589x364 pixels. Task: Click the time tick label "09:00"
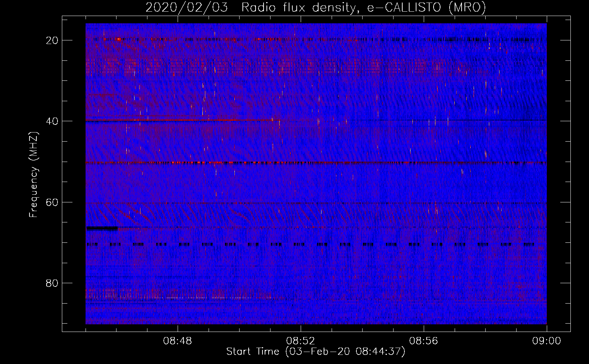click(547, 341)
